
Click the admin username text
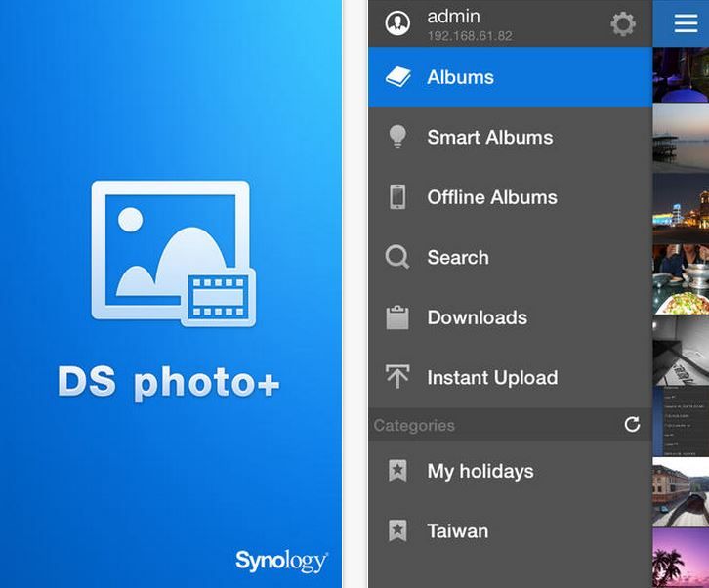tap(453, 17)
